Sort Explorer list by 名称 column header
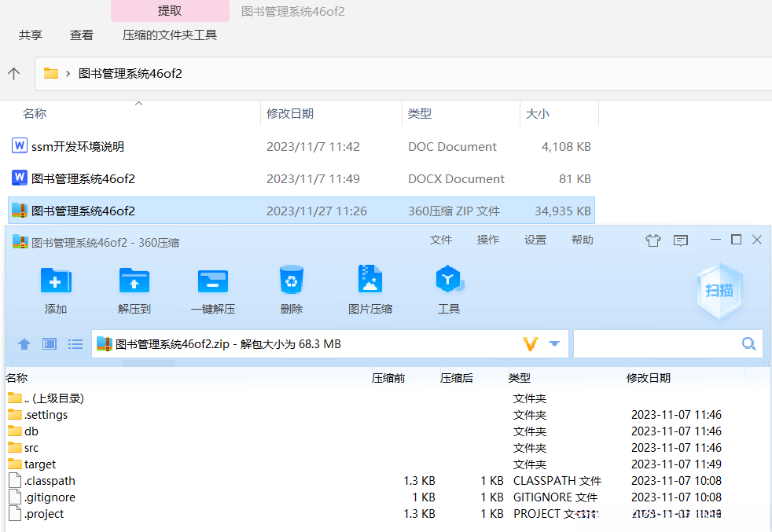The width and height of the screenshot is (772, 532). pyautogui.click(x=35, y=114)
